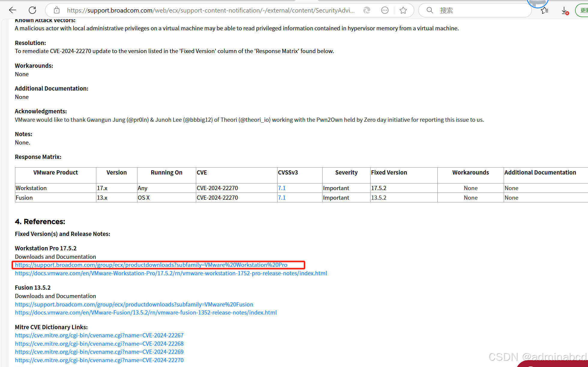
Task: Click the Edge logo icon in address bar
Action: [x=367, y=10]
